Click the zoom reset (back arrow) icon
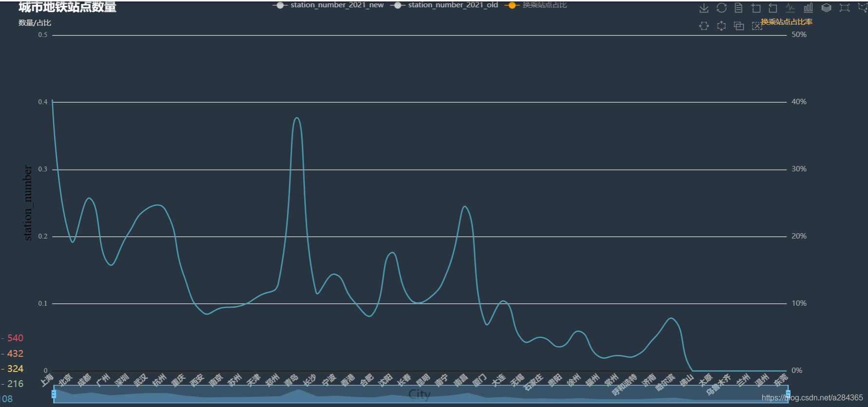The image size is (868, 407). 773,8
